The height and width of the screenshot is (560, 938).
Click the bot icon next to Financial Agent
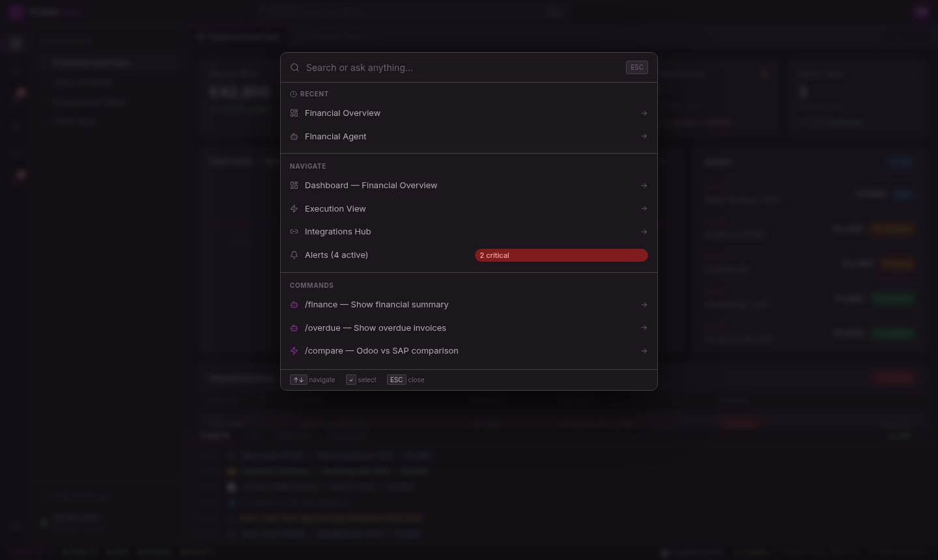point(294,136)
